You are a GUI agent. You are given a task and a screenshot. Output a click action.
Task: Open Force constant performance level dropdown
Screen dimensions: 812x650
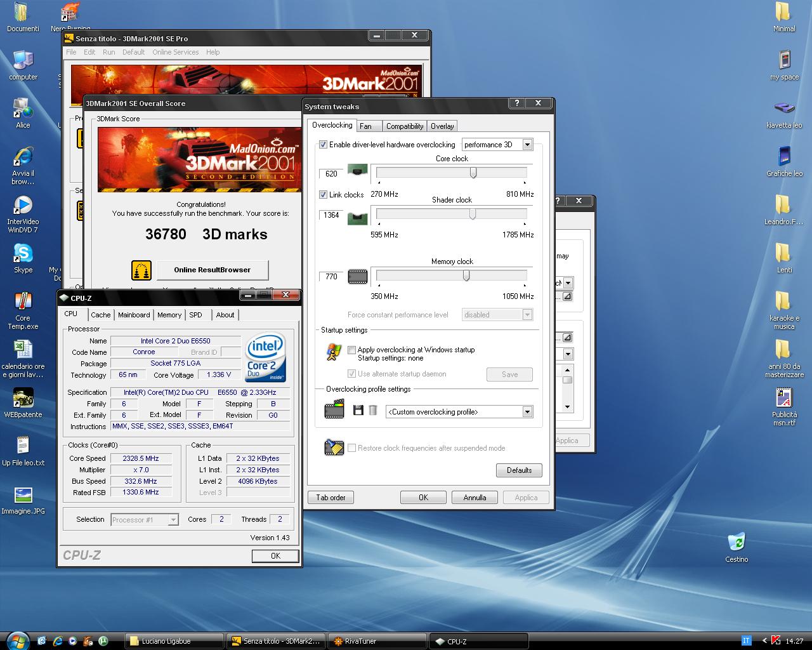tap(497, 315)
